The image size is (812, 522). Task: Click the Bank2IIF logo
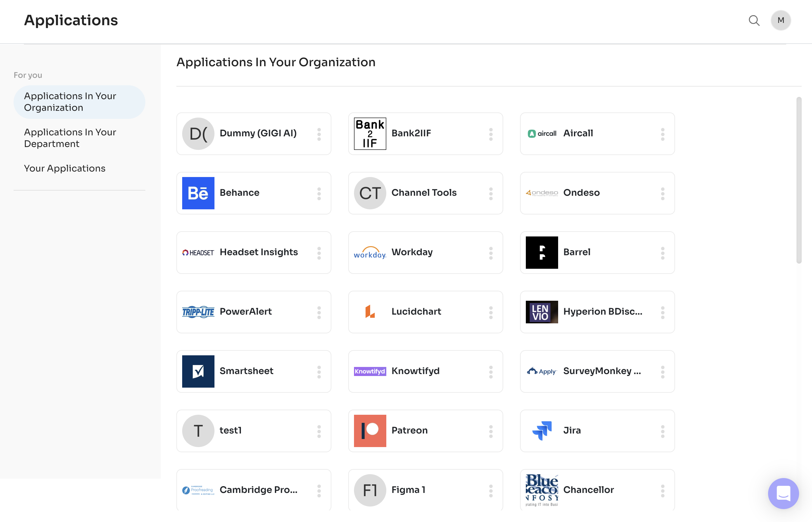pyautogui.click(x=370, y=133)
